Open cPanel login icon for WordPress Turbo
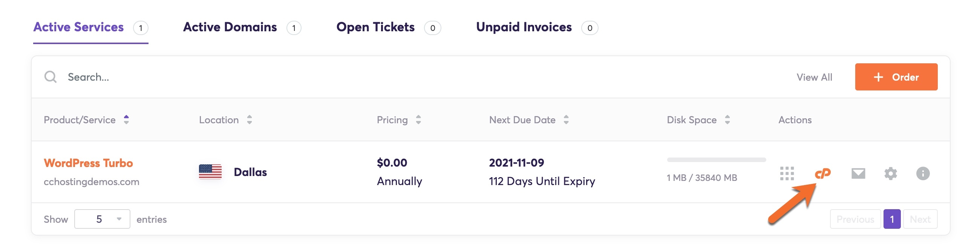 822,174
